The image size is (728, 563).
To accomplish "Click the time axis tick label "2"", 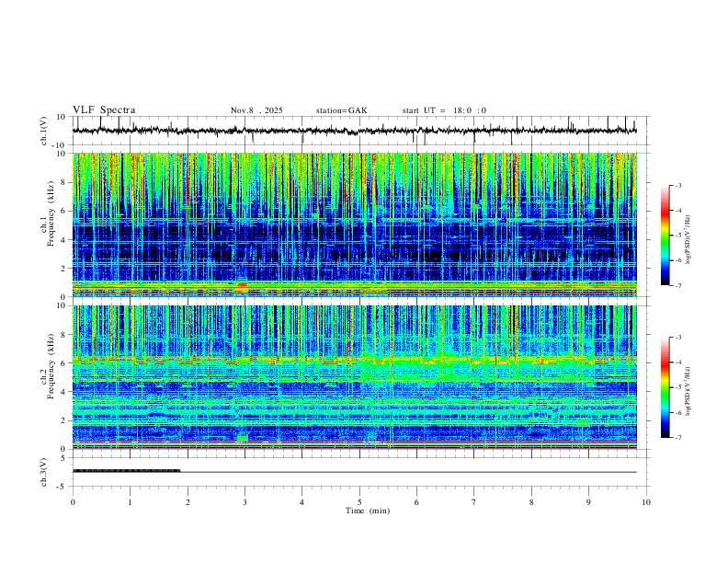I will 188,502.
